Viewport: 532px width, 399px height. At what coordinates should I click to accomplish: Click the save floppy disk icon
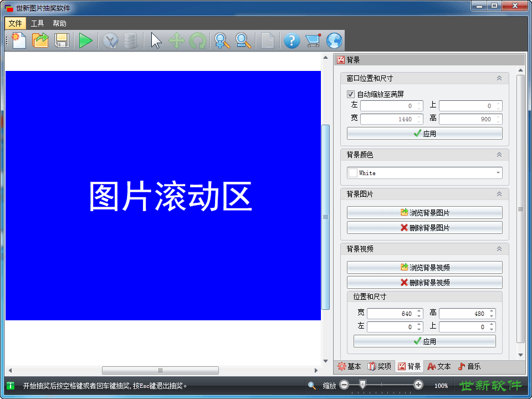click(x=62, y=40)
